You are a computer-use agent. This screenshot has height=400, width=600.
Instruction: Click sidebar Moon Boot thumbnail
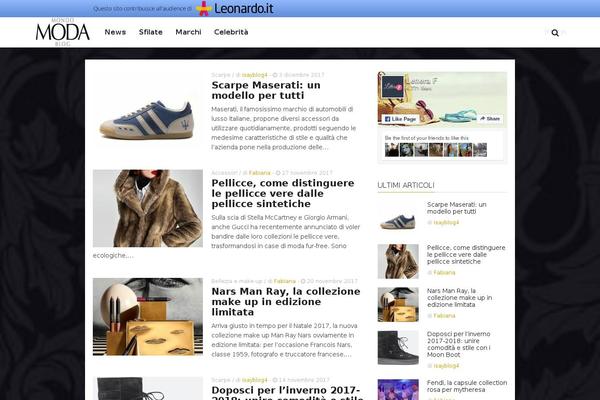click(398, 348)
